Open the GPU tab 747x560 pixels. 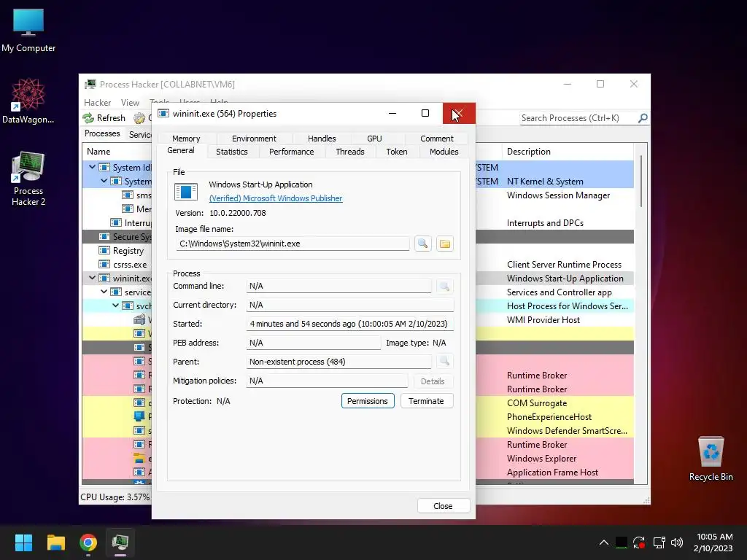pyautogui.click(x=374, y=139)
